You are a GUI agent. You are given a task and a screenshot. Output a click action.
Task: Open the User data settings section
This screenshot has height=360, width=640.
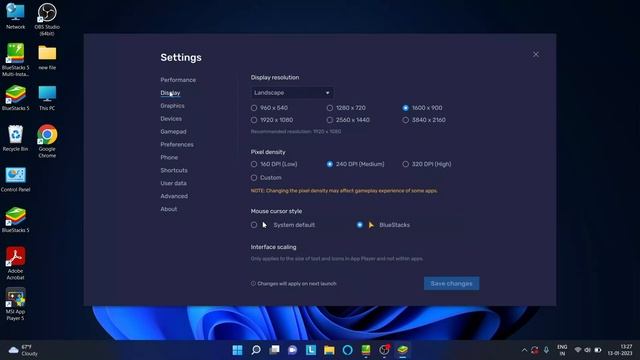coord(173,183)
